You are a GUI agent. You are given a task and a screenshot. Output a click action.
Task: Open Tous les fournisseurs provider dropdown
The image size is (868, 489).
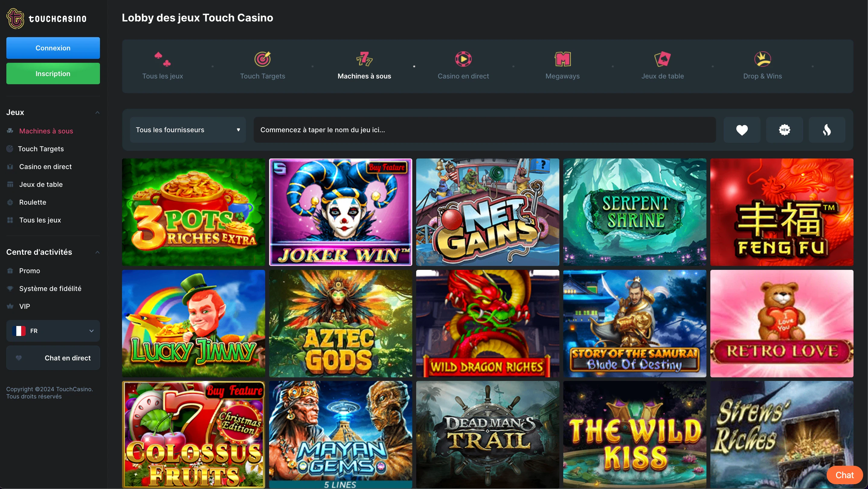(188, 130)
